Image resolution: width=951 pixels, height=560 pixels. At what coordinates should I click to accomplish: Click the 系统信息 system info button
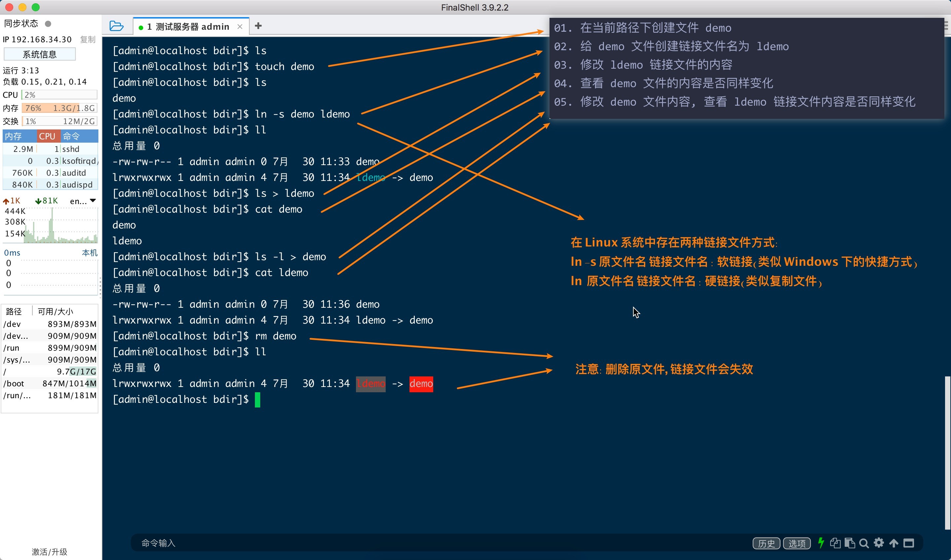pyautogui.click(x=40, y=54)
